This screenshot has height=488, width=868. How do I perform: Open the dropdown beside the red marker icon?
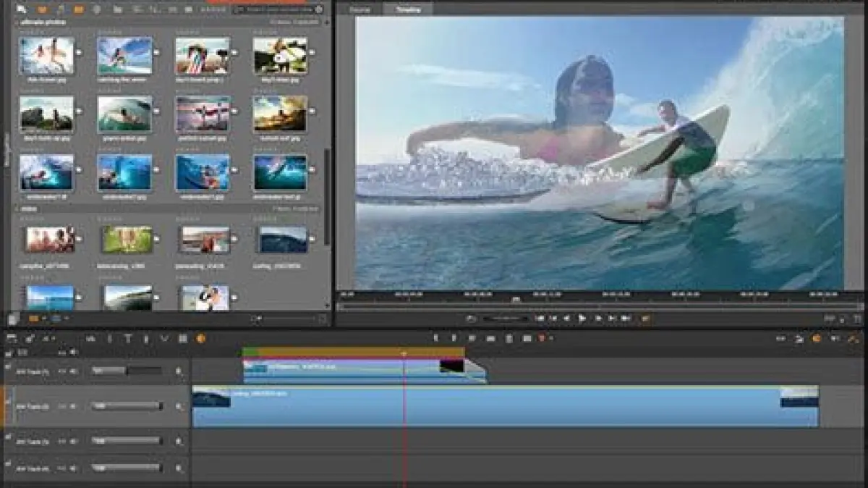click(x=551, y=338)
